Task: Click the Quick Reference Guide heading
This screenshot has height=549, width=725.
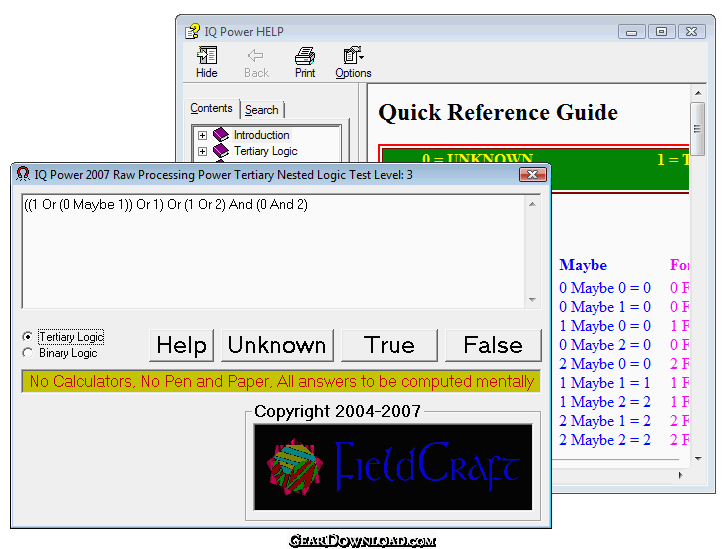Action: (498, 112)
